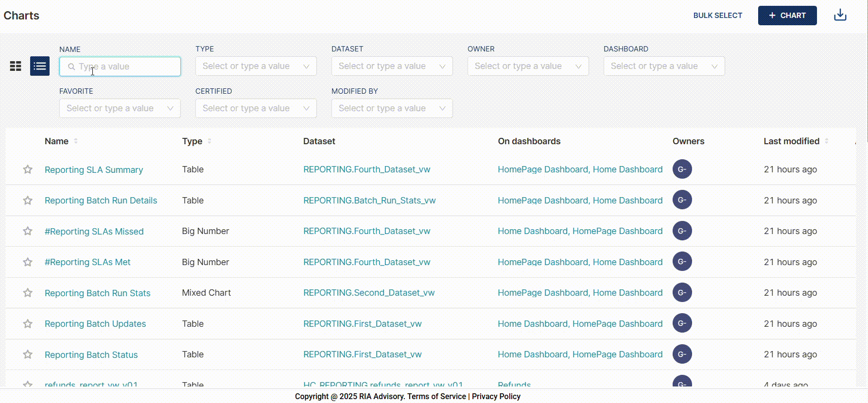Open the Reporting Batch Run Details chart
This screenshot has width=868, height=403.
101,201
